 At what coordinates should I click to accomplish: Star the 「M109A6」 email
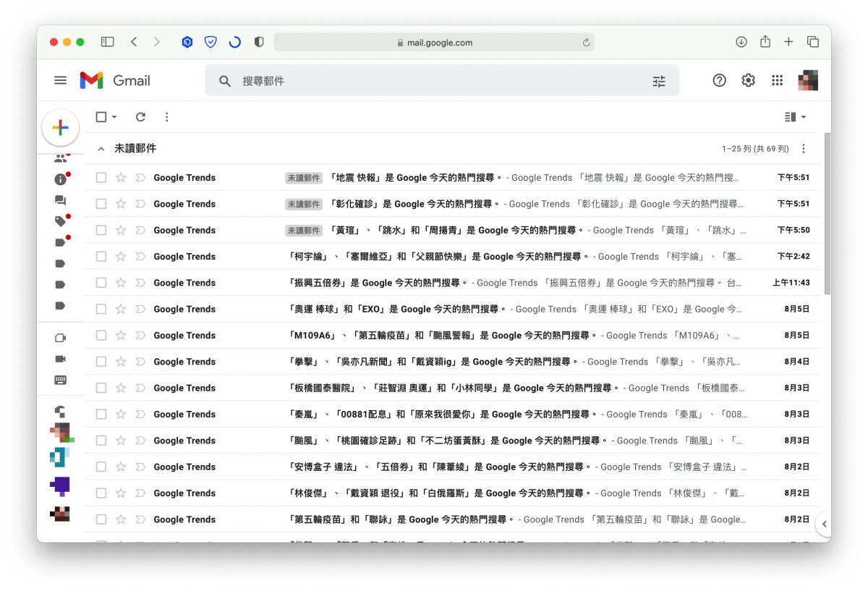point(121,335)
